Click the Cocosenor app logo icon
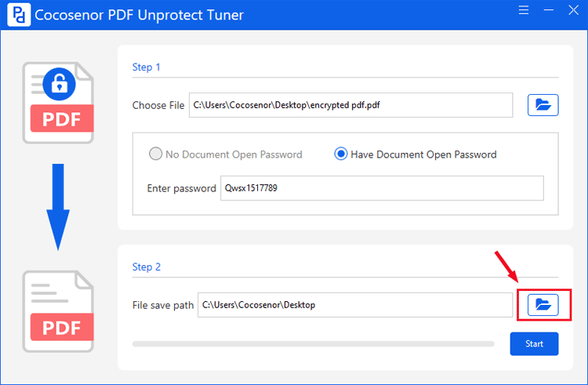This screenshot has width=588, height=385. click(19, 15)
